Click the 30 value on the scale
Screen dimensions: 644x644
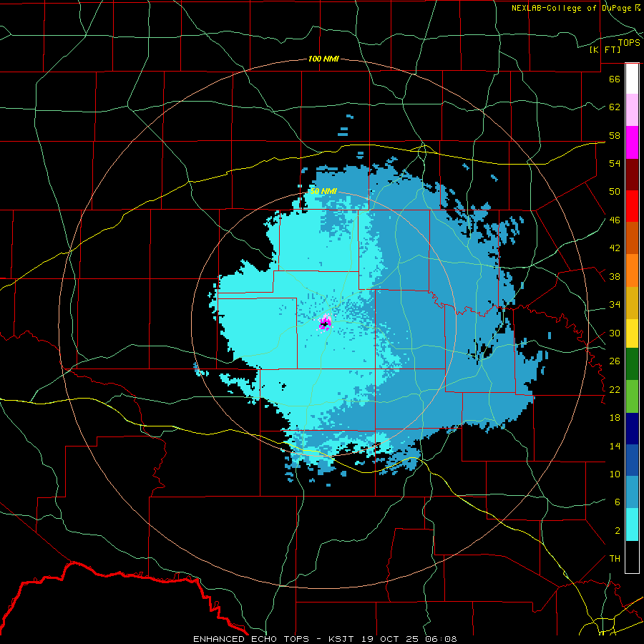coord(615,333)
